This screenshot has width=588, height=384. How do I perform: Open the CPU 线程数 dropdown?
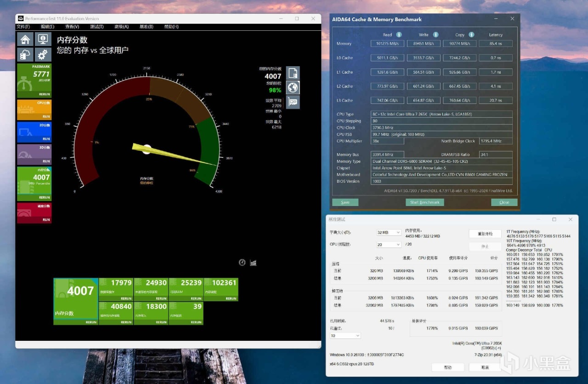[389, 245]
